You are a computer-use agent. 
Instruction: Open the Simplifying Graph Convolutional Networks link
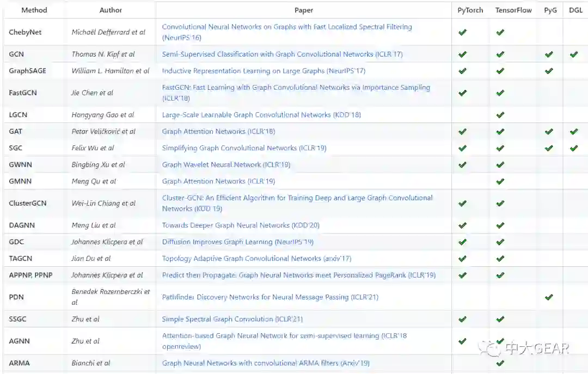pos(244,148)
